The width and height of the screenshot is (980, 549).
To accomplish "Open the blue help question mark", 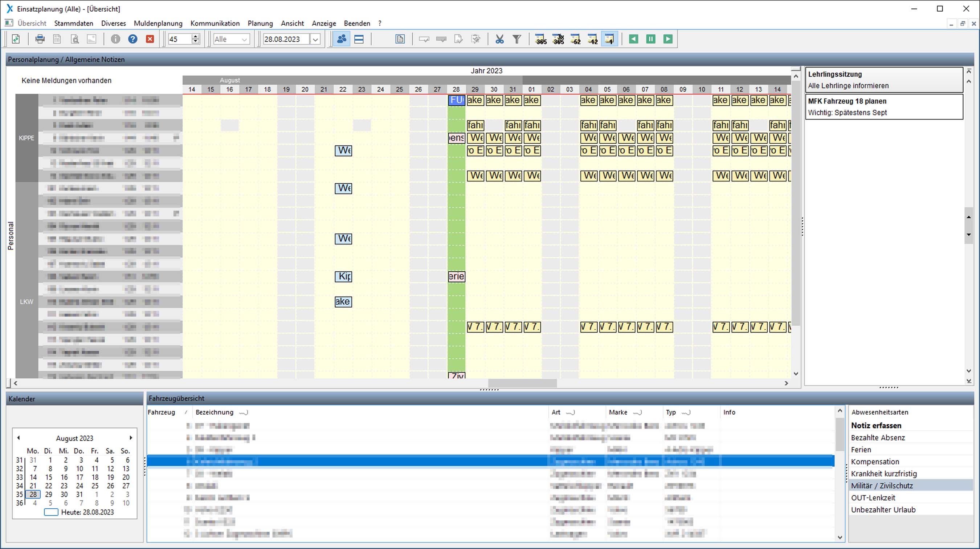I will [132, 39].
